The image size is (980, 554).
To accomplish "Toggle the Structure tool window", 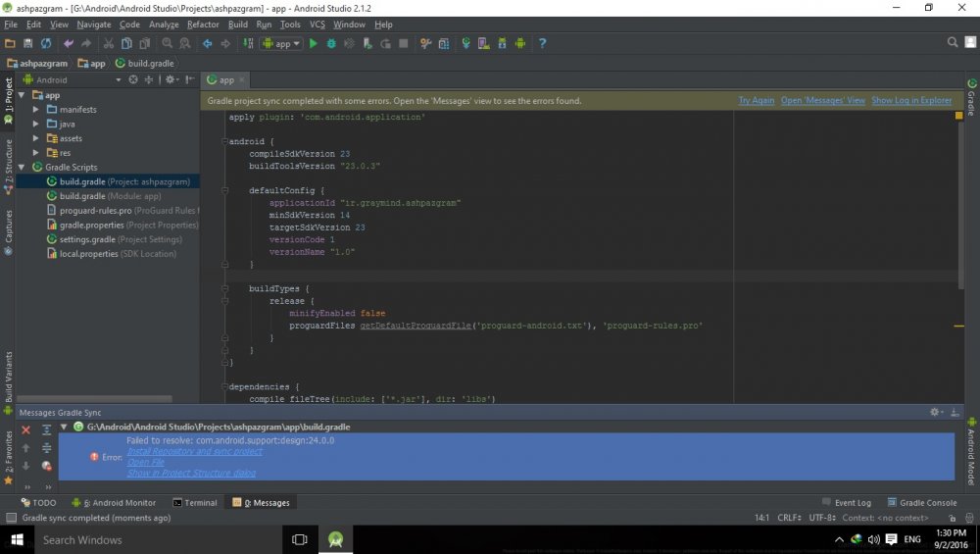I will (9, 163).
